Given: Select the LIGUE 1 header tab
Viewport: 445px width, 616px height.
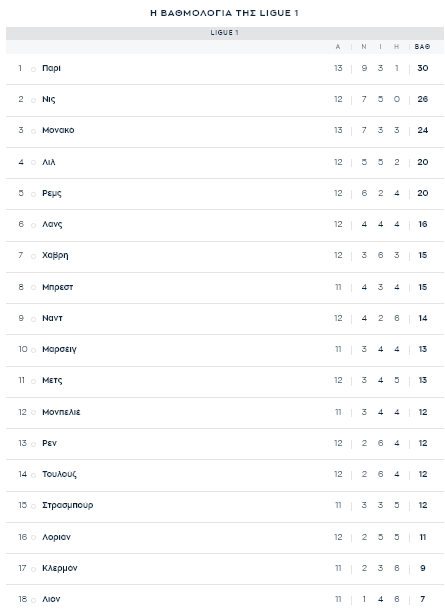Looking at the screenshot, I should [x=225, y=33].
